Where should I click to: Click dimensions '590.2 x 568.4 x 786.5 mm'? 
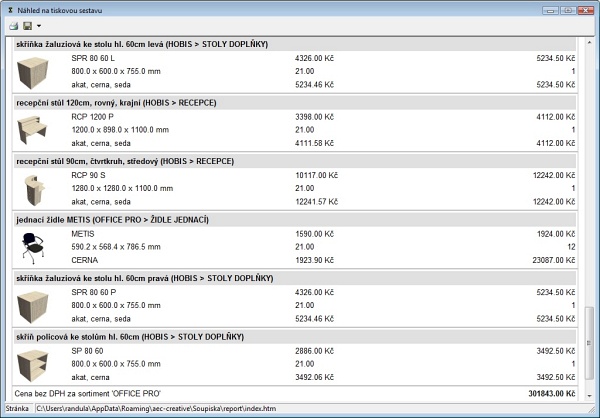[x=116, y=247]
